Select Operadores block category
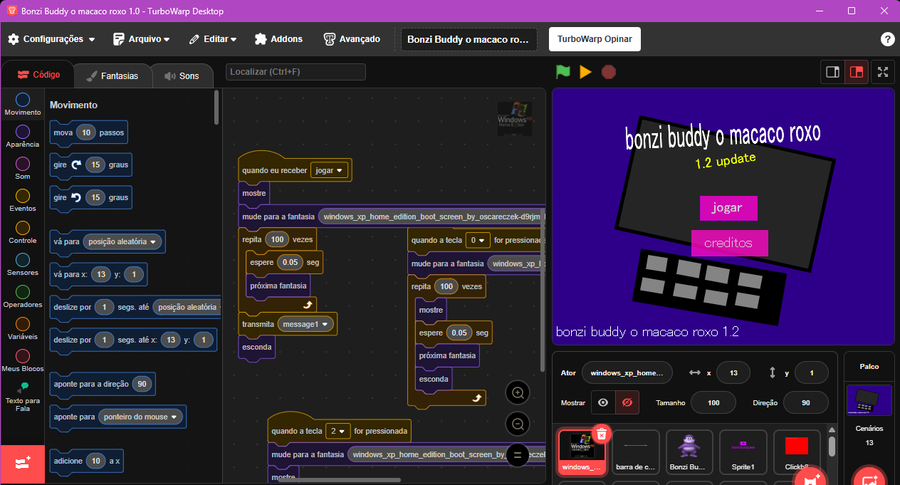 pyautogui.click(x=22, y=297)
